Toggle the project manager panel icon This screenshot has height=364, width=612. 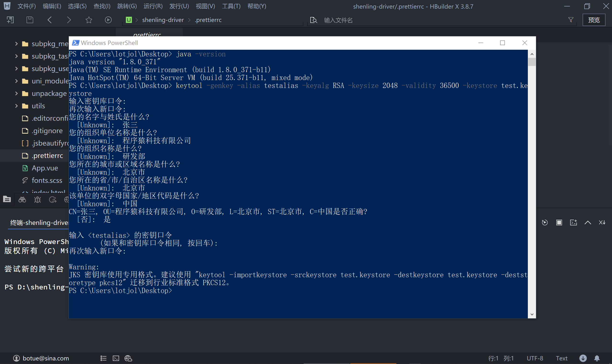click(x=7, y=199)
